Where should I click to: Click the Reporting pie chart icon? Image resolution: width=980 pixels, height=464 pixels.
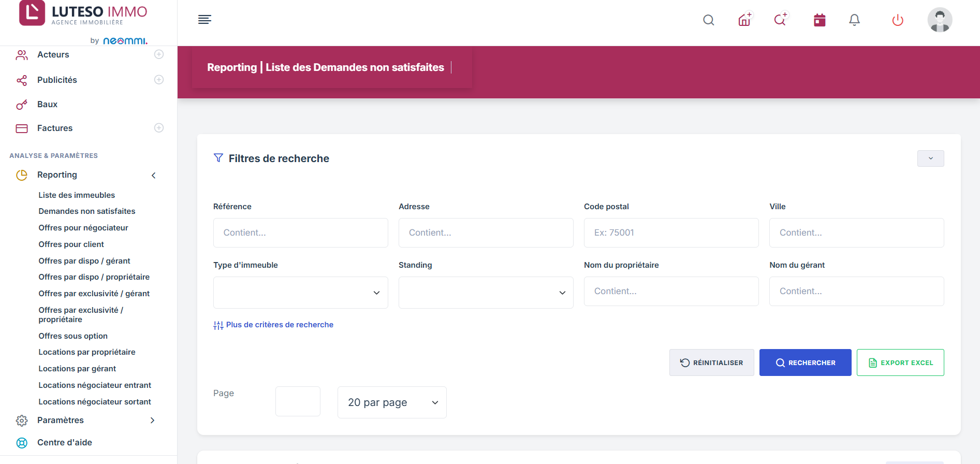(22, 175)
